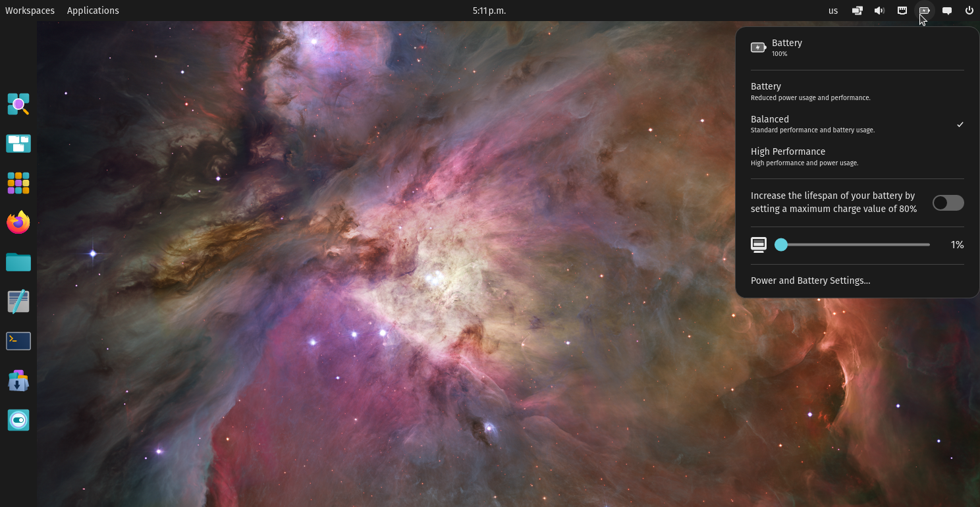980x507 pixels.
Task: Open the launcher search icon in the dock
Action: (x=18, y=104)
